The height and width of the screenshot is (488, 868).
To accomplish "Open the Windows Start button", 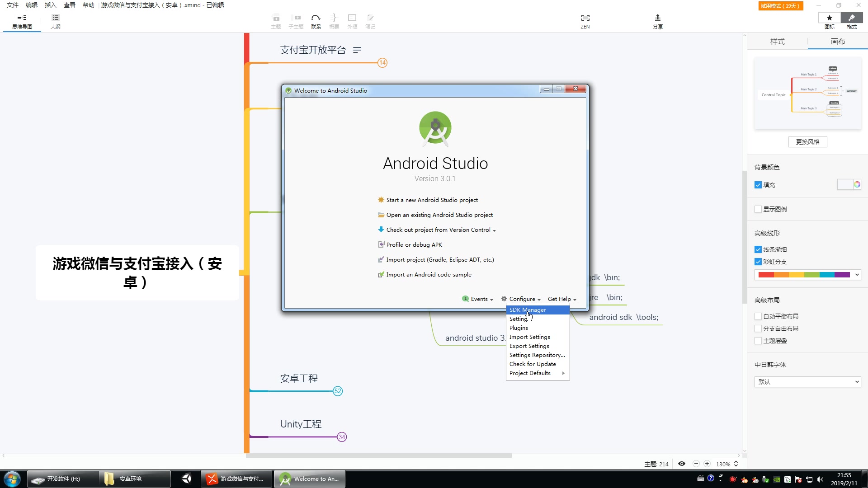I will click(x=12, y=479).
